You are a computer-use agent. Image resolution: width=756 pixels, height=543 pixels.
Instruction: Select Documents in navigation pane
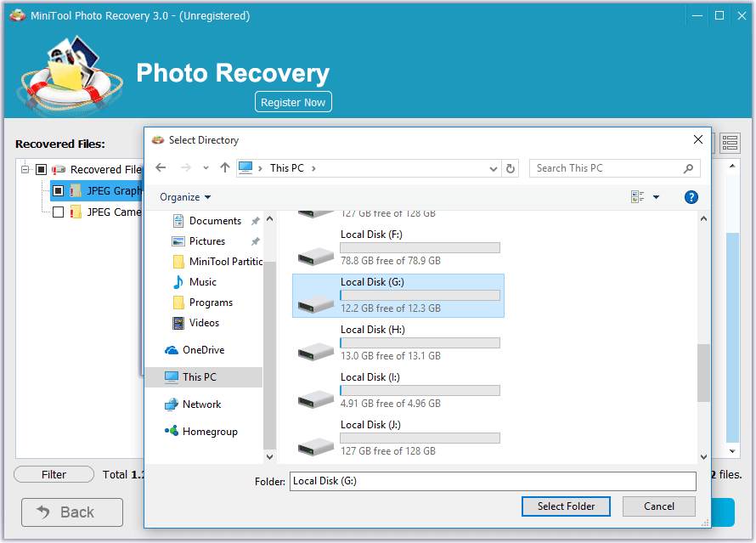tap(215, 221)
